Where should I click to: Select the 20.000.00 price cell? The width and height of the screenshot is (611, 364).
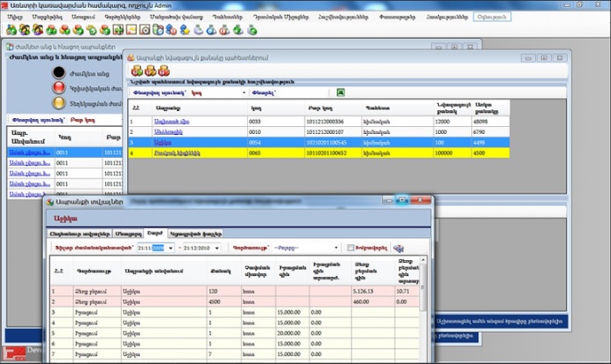[x=293, y=333]
